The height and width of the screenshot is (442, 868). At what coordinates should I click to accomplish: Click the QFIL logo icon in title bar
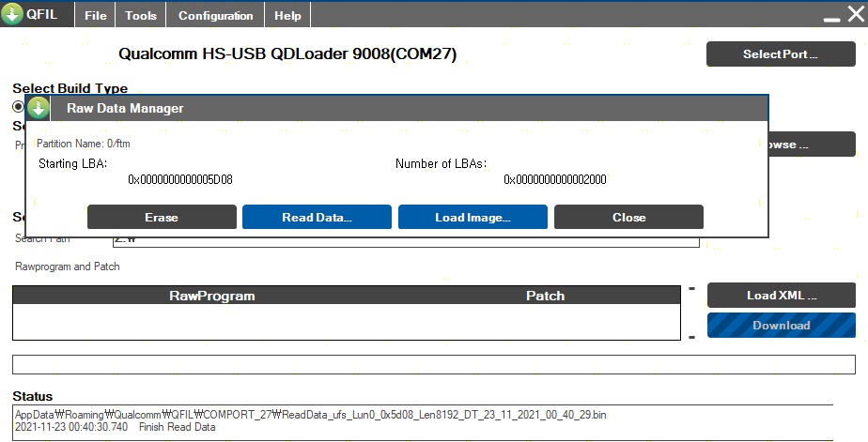[11, 14]
